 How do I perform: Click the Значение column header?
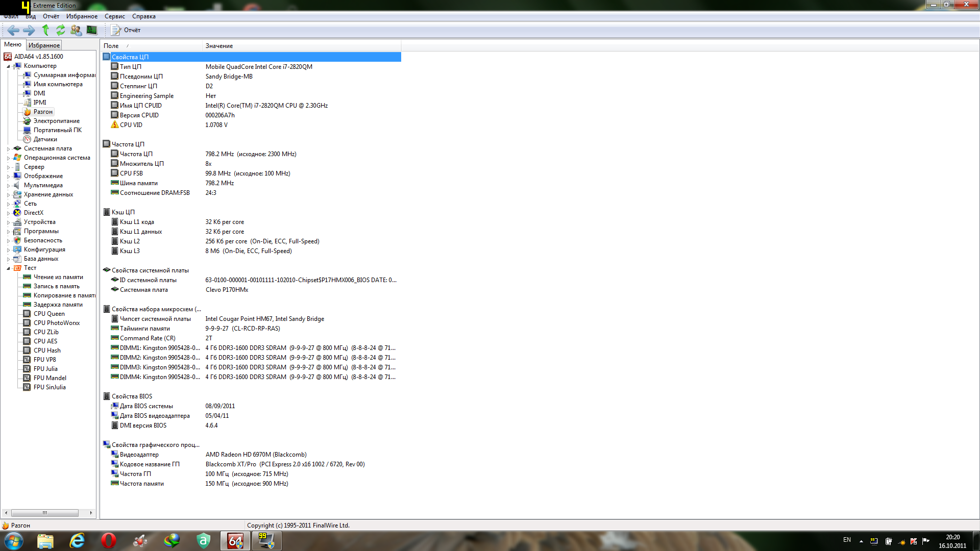point(302,46)
